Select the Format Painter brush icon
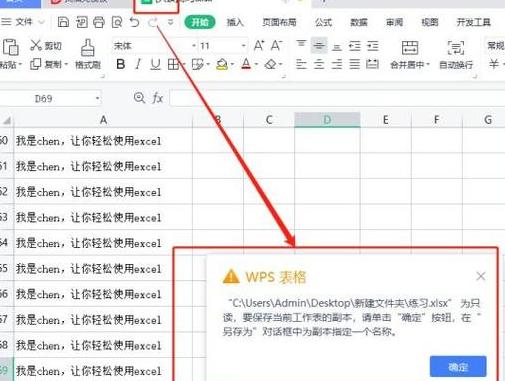505x381 pixels. point(88,48)
